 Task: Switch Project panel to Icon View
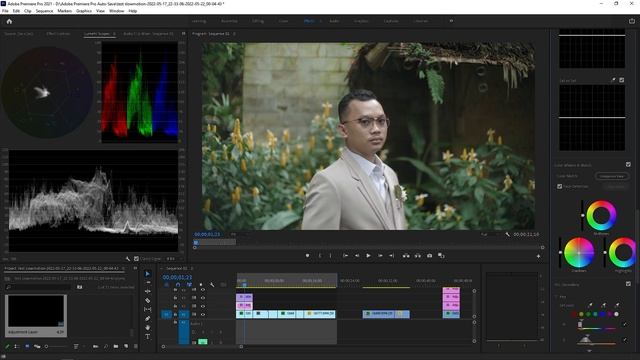pos(27,346)
